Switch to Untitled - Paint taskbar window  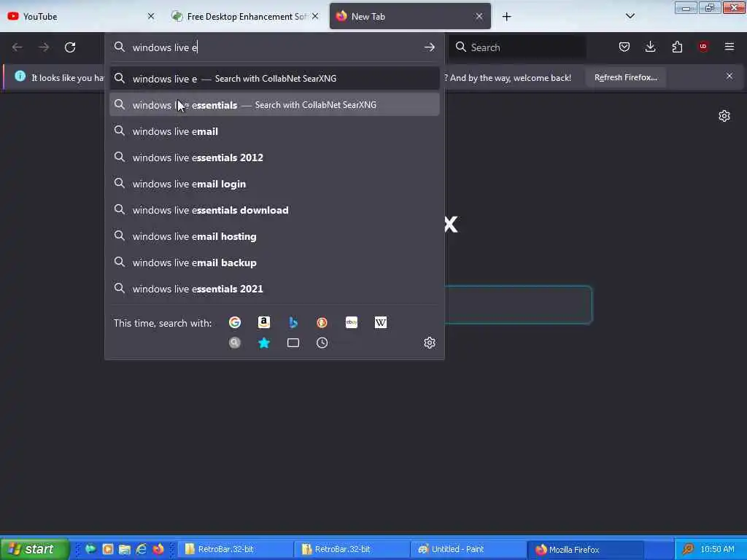coord(468,549)
